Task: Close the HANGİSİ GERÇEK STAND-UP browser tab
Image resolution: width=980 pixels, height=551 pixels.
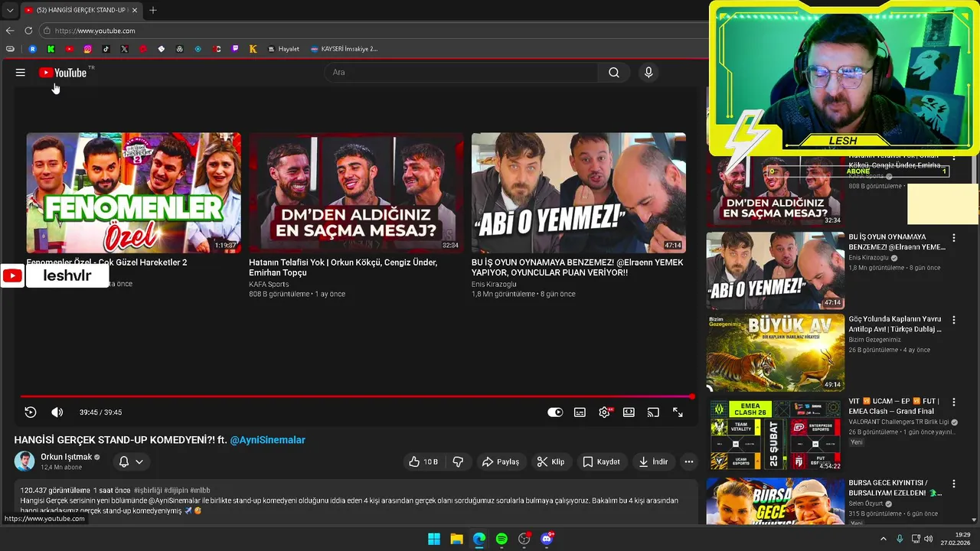Action: tap(135, 10)
